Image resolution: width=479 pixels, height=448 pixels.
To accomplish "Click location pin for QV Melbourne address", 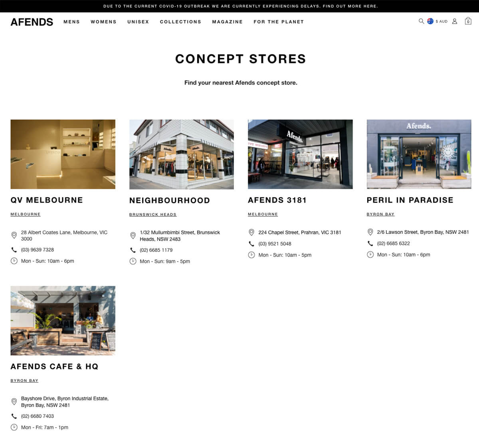I will pyautogui.click(x=14, y=235).
